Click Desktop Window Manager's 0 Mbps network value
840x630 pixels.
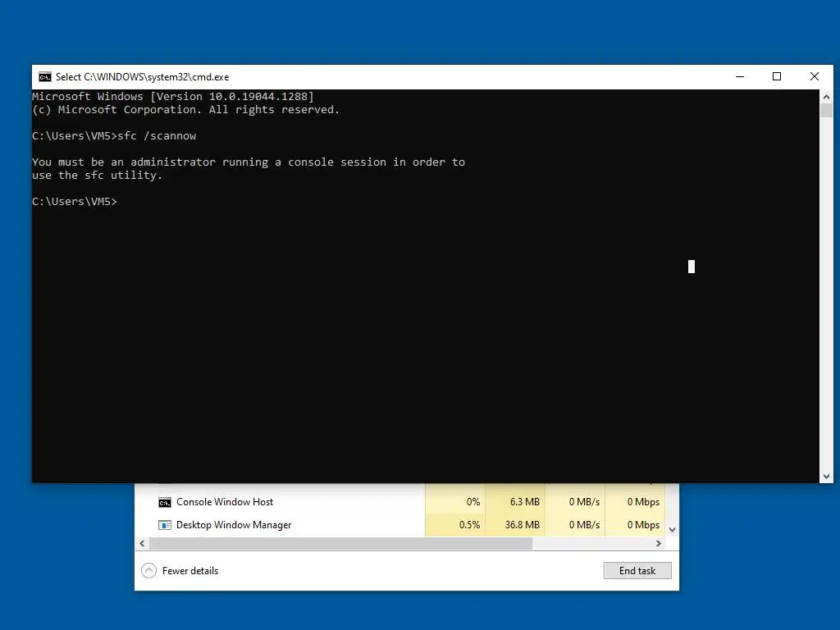pos(643,525)
